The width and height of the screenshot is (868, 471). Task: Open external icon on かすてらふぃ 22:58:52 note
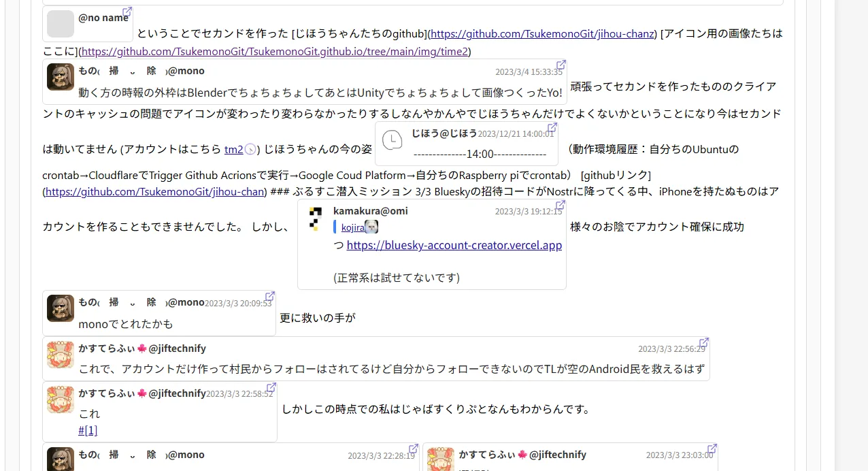tap(271, 387)
